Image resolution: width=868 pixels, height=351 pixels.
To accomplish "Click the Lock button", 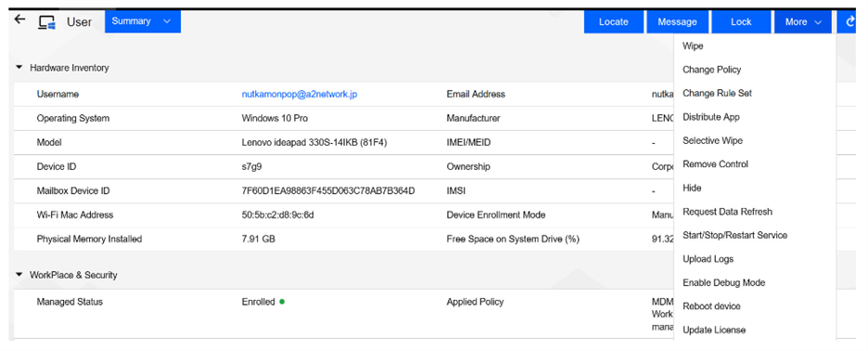I will 741,22.
